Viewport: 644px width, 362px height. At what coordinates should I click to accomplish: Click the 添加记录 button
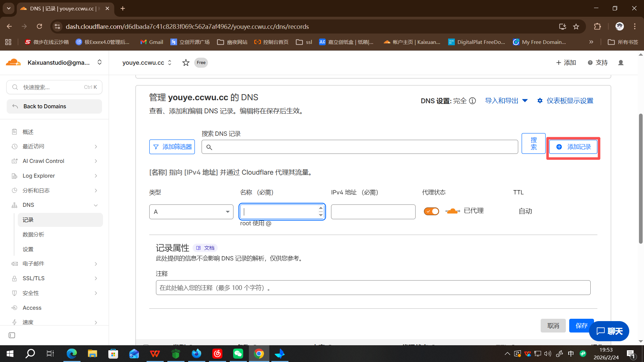click(573, 147)
